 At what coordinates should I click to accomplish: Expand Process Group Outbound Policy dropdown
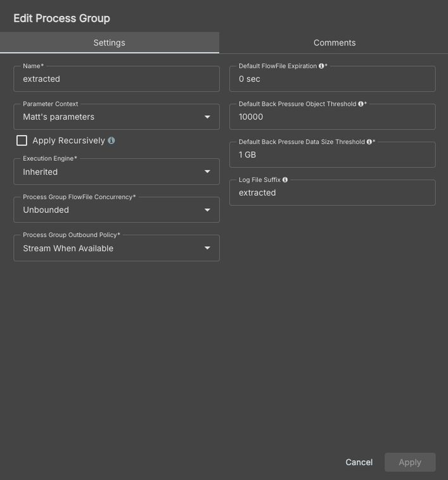click(117, 248)
